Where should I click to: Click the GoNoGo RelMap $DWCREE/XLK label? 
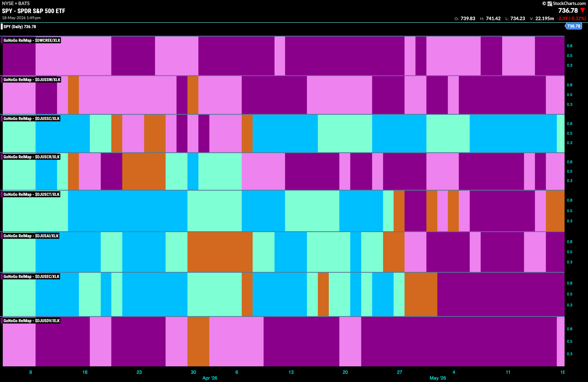tap(32, 40)
